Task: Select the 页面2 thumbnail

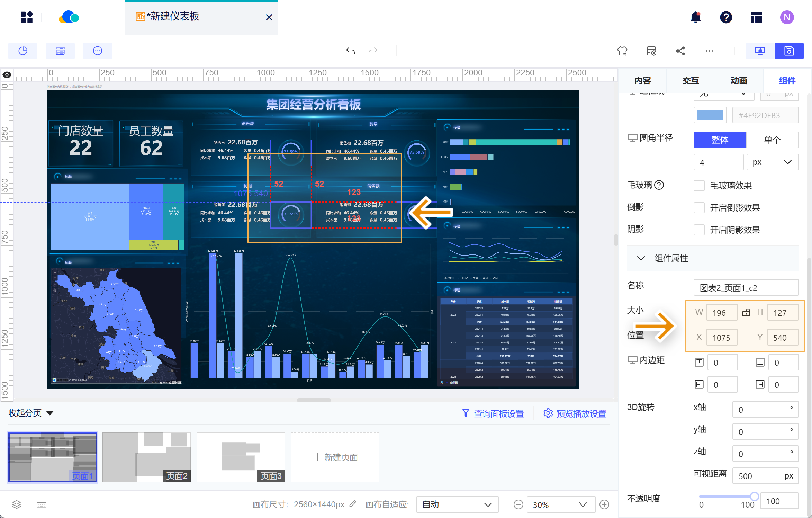Action: pos(147,457)
